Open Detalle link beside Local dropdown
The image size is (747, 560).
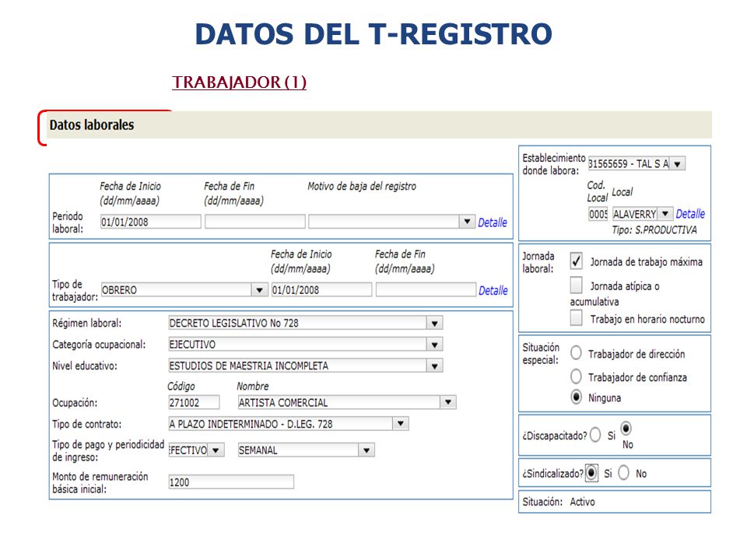690,214
